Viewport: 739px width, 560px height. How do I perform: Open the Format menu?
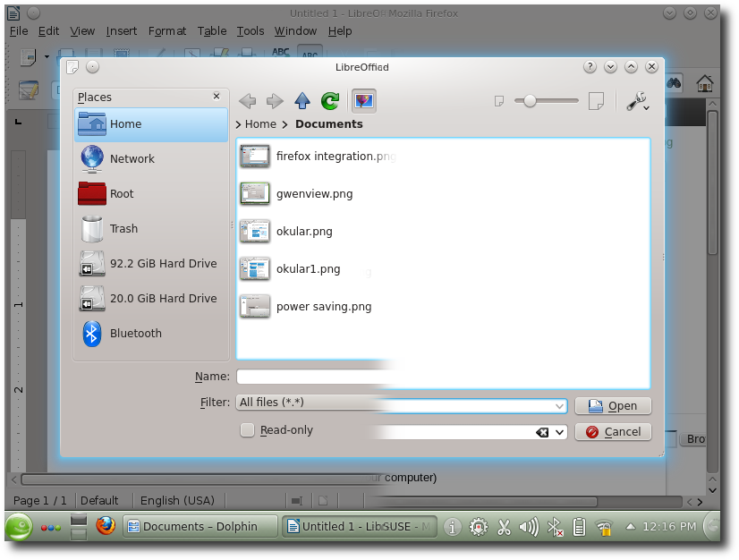(x=166, y=30)
